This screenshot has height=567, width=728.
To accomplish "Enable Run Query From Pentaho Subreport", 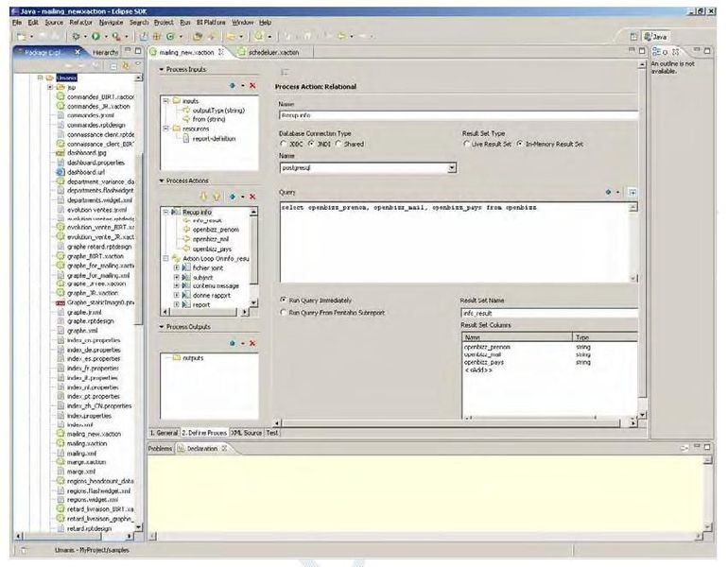I will click(284, 311).
